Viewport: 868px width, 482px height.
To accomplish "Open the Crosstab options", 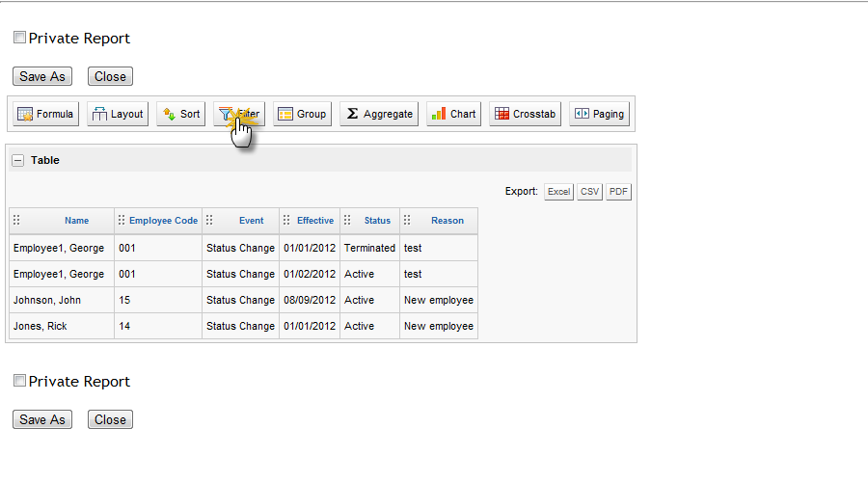I will [525, 114].
